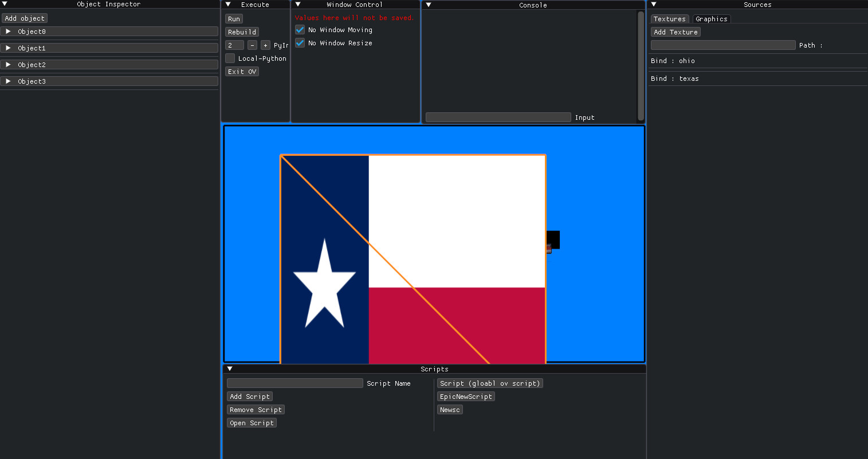
Task: Click the Add Texture button
Action: click(x=675, y=32)
